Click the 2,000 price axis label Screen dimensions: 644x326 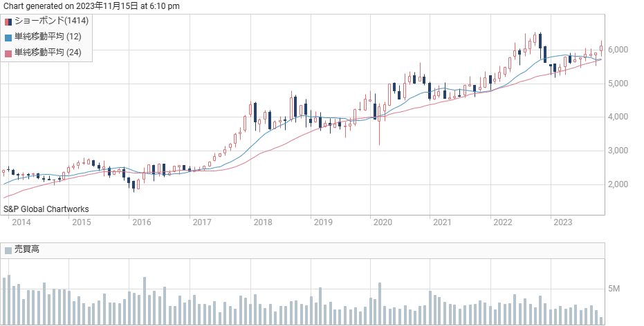[618, 184]
